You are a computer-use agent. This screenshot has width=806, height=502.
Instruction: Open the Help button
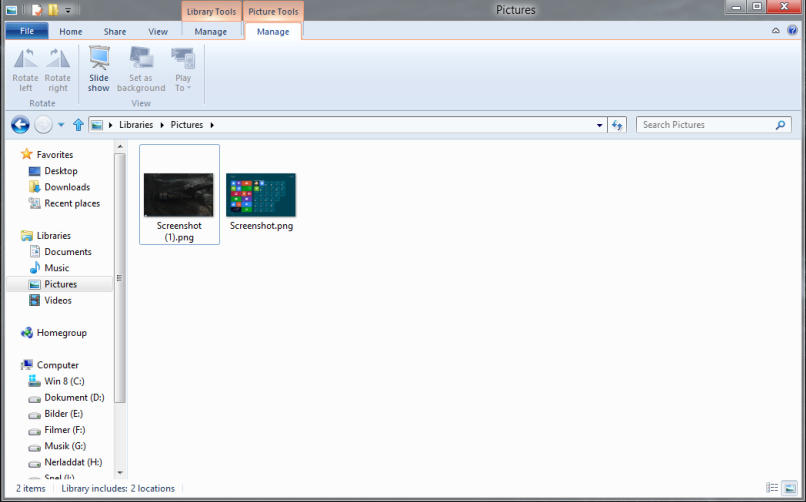point(792,31)
